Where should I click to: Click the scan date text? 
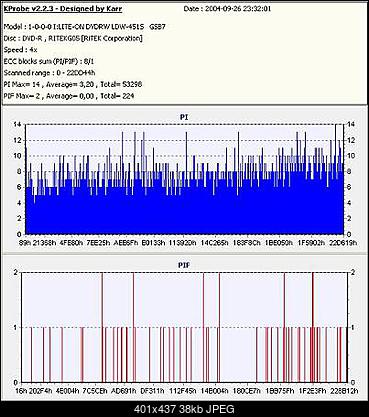click(227, 9)
